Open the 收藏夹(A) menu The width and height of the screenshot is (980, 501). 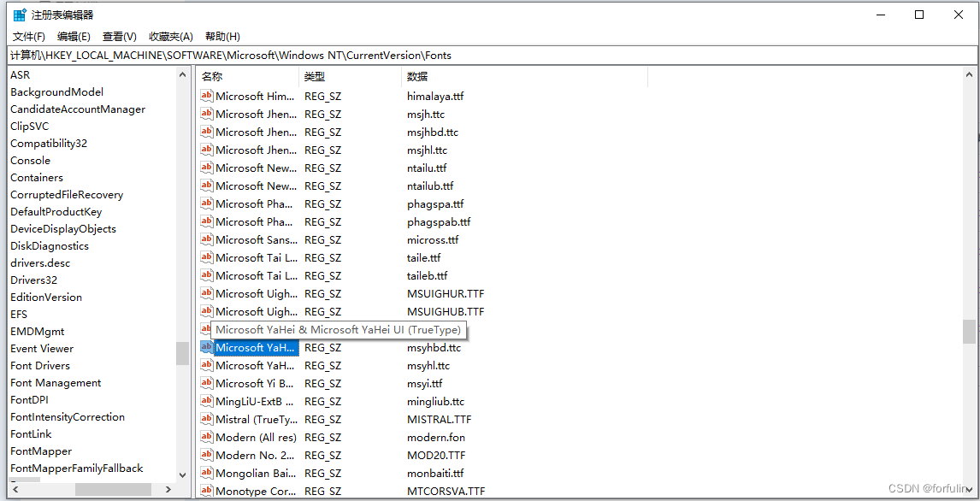[170, 36]
